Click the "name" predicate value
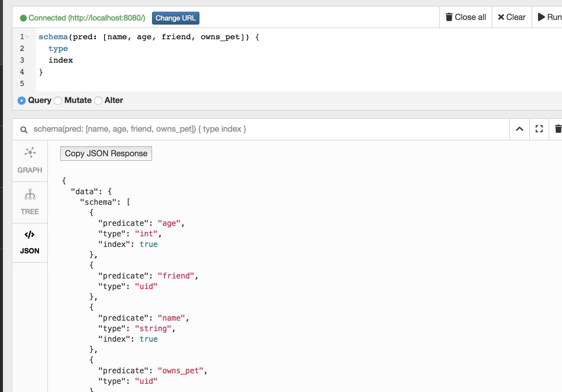 (x=171, y=318)
